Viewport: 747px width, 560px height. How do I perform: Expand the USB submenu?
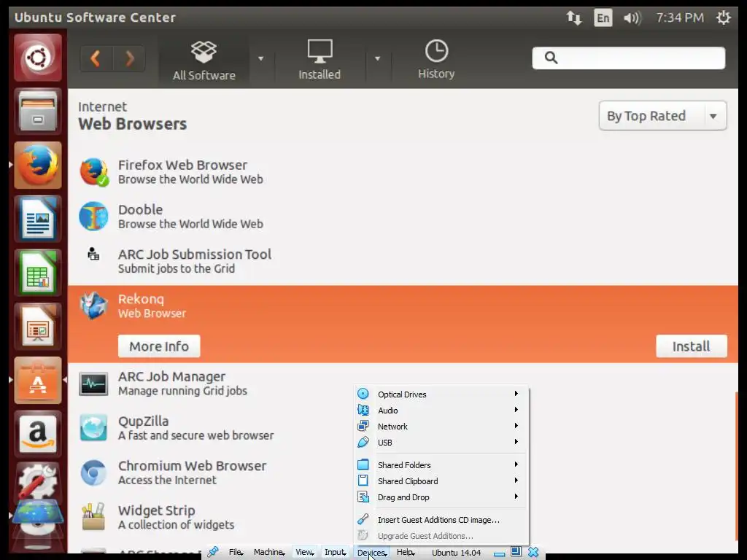tap(441, 443)
